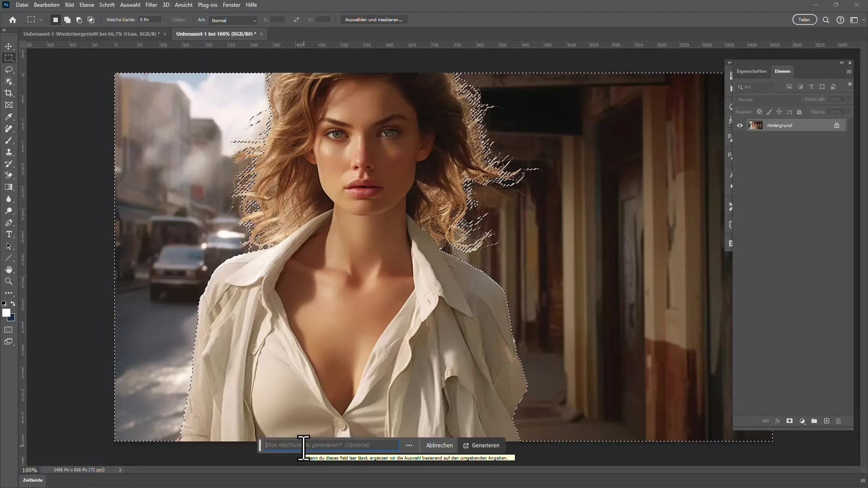This screenshot has width=868, height=488.
Task: Open the Datei menu
Action: click(22, 5)
